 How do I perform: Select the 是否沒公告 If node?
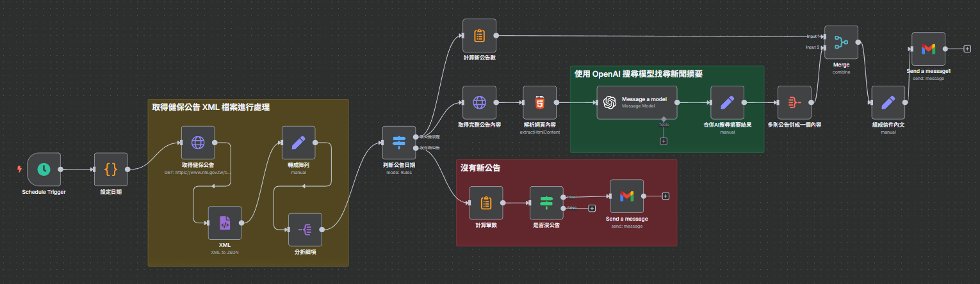(546, 203)
